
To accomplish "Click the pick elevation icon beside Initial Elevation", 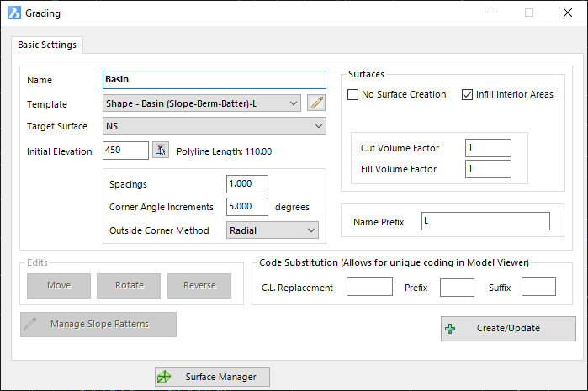I will click(161, 151).
